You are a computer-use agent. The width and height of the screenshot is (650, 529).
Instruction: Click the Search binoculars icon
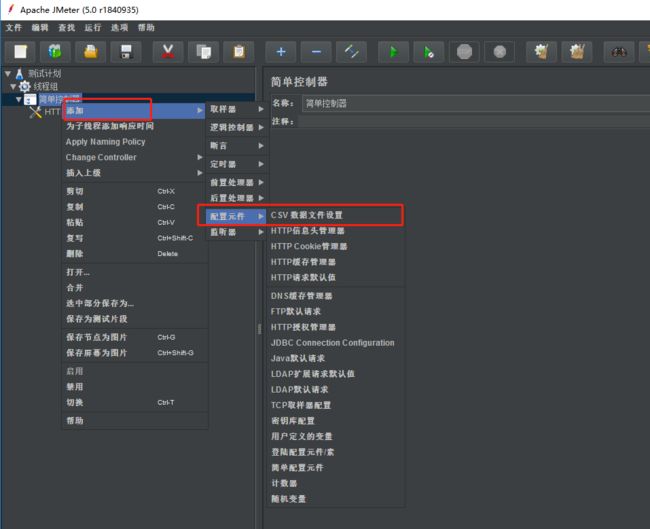click(618, 52)
